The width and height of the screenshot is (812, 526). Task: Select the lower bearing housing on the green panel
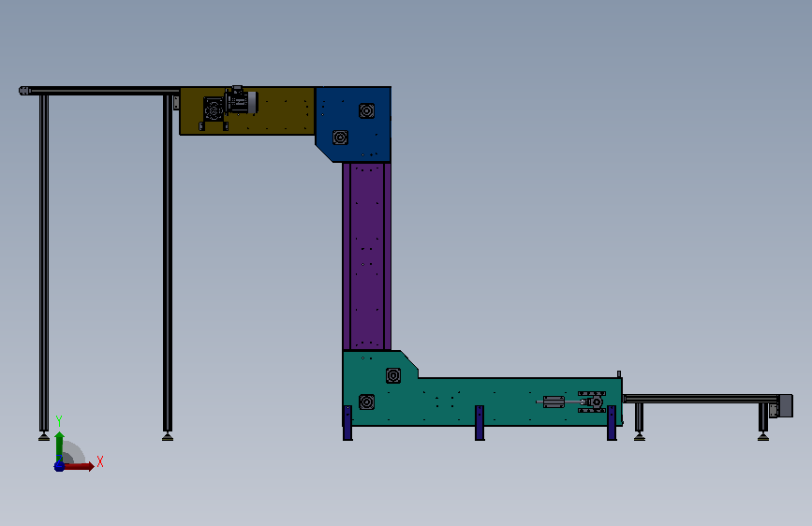(x=366, y=402)
